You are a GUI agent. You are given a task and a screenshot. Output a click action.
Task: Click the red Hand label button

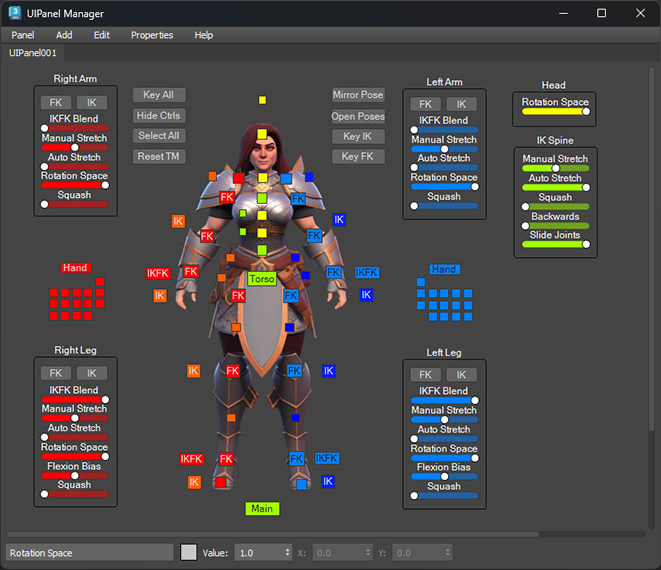[75, 268]
